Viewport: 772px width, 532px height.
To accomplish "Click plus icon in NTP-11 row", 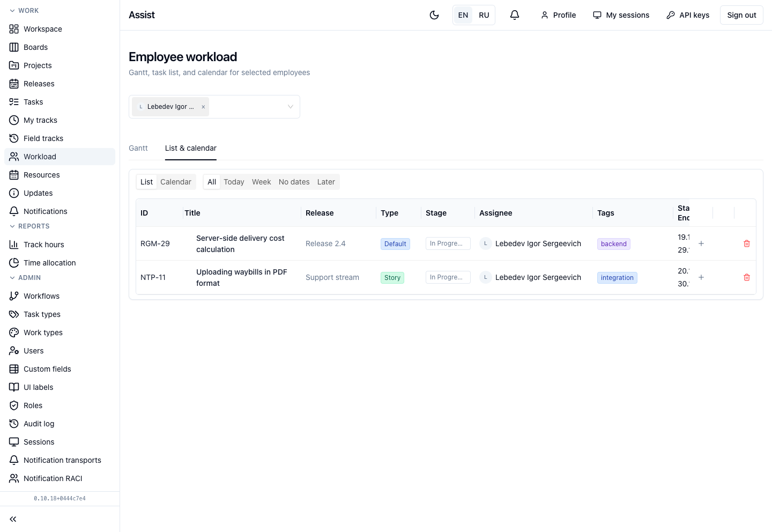I will click(x=701, y=277).
